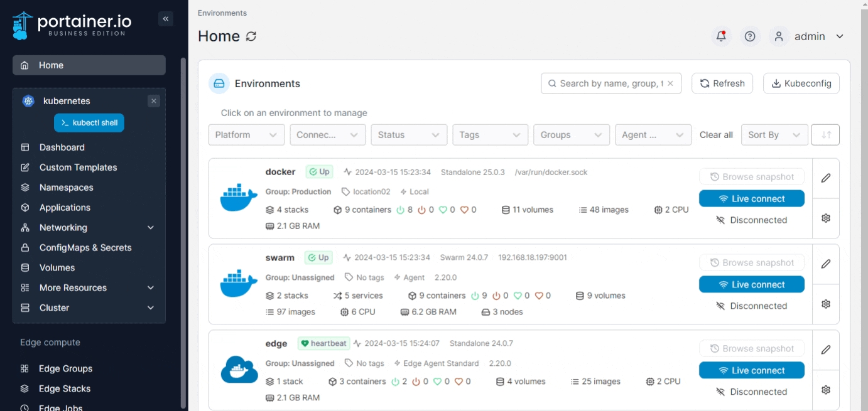Edit the edge environment pencil icon
This screenshot has height=411, width=868.
pos(826,350)
